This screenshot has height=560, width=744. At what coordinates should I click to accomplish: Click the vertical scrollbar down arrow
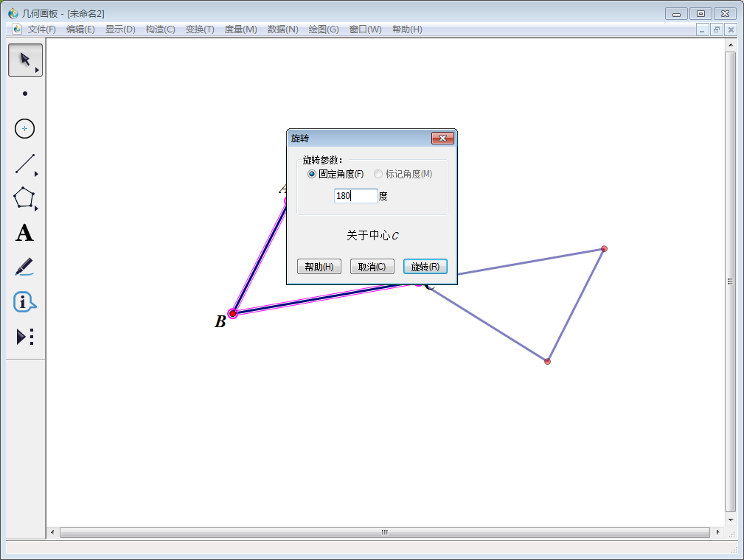[731, 519]
